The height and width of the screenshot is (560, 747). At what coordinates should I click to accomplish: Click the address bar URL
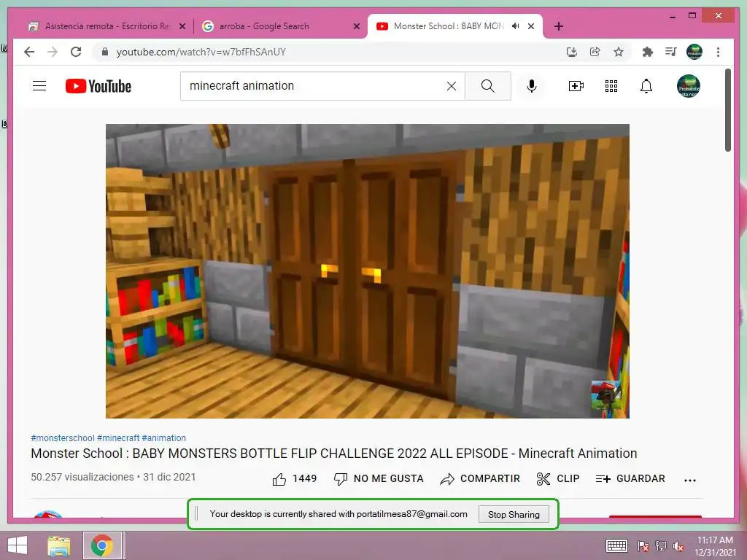pyautogui.click(x=201, y=52)
